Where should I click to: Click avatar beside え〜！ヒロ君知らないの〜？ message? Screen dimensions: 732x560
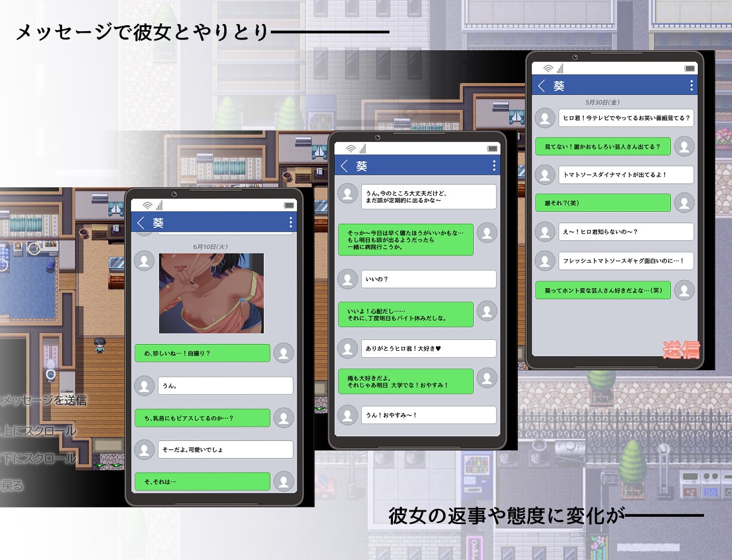pos(545,232)
